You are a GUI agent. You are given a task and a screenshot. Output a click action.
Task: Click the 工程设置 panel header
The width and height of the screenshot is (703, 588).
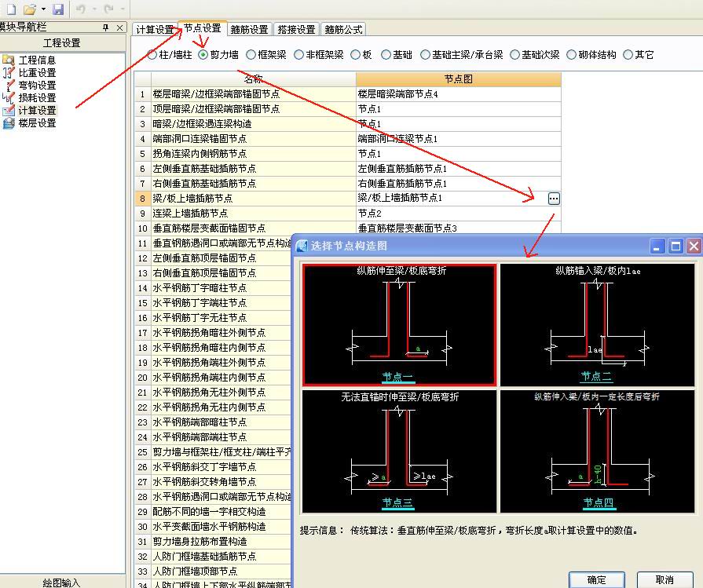point(62,43)
